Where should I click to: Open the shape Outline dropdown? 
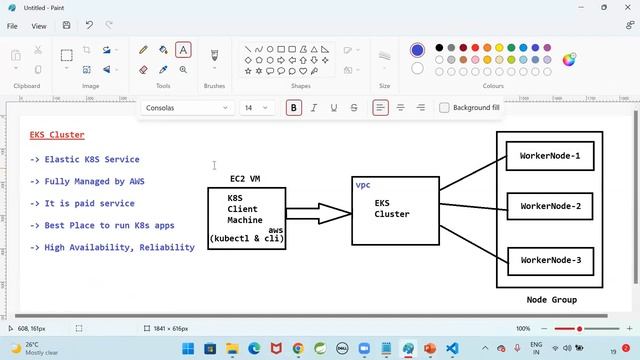coord(351,50)
